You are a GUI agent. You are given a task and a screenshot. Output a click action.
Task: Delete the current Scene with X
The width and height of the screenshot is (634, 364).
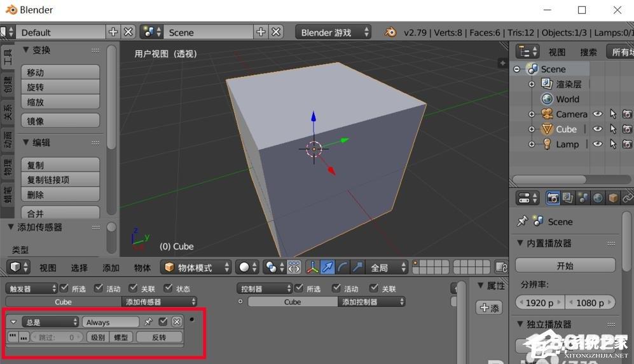click(276, 32)
